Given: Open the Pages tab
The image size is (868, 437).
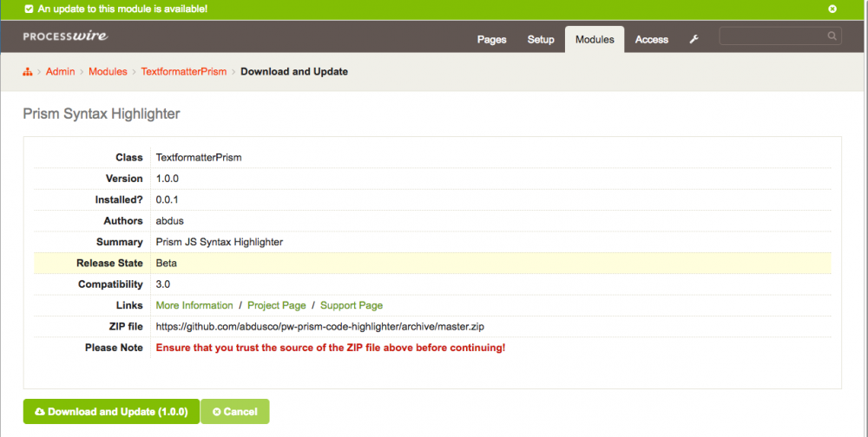Looking at the screenshot, I should click(492, 40).
